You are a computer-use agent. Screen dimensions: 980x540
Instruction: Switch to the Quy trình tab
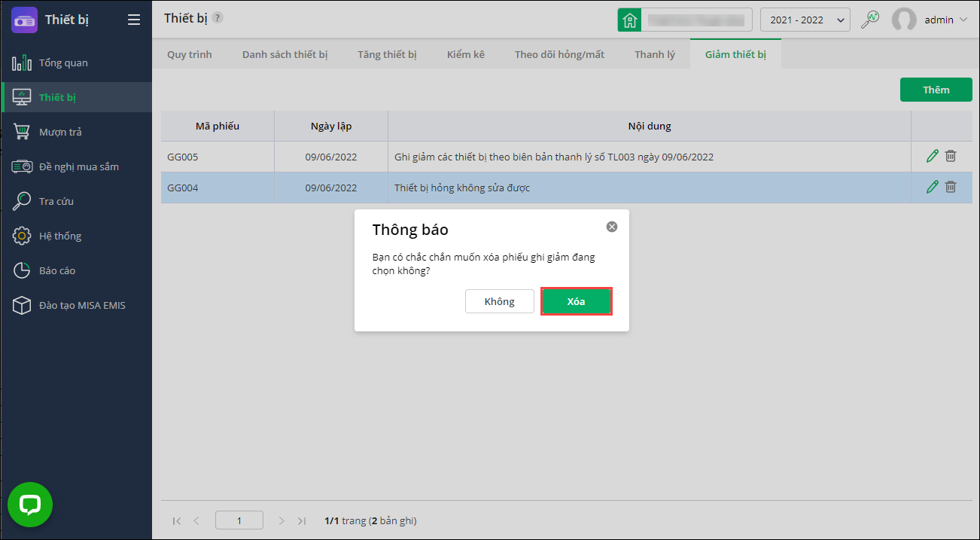tap(190, 54)
